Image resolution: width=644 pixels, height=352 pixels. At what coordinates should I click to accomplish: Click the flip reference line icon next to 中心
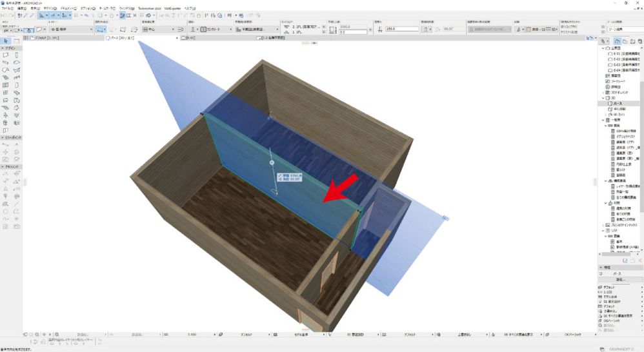click(180, 30)
